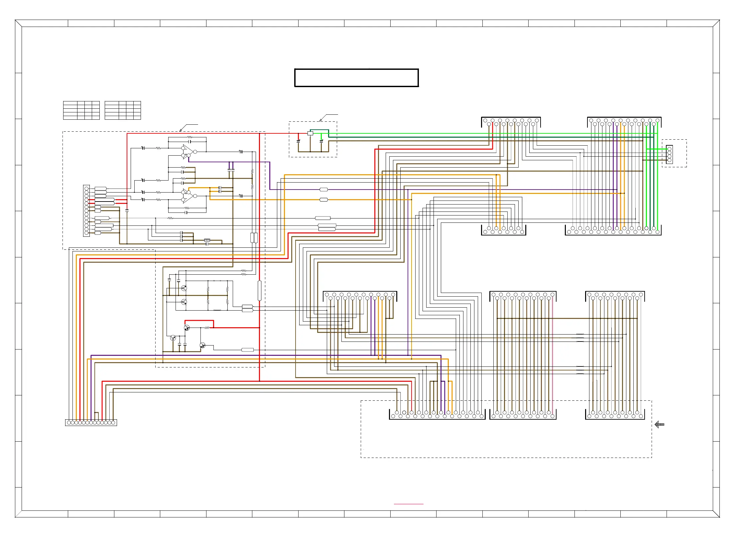754x560 pixels.
Task: Select the bottom-right connector inside dashed region
Action: point(614,414)
